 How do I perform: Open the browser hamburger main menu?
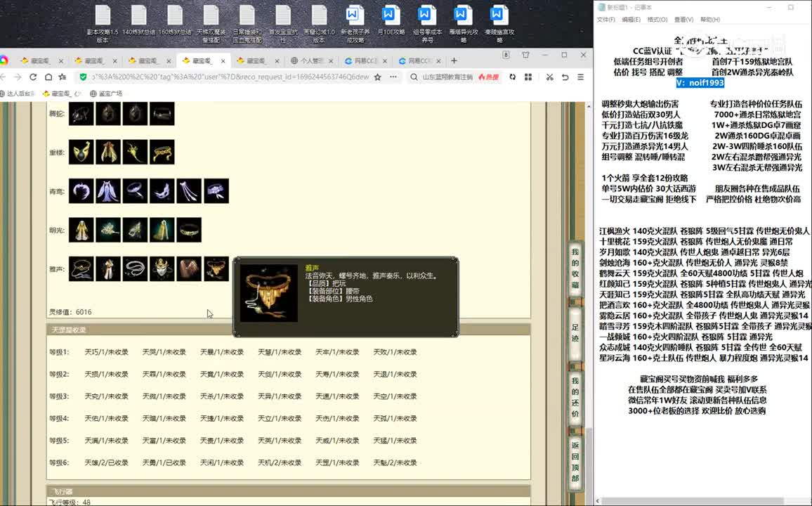580,77
